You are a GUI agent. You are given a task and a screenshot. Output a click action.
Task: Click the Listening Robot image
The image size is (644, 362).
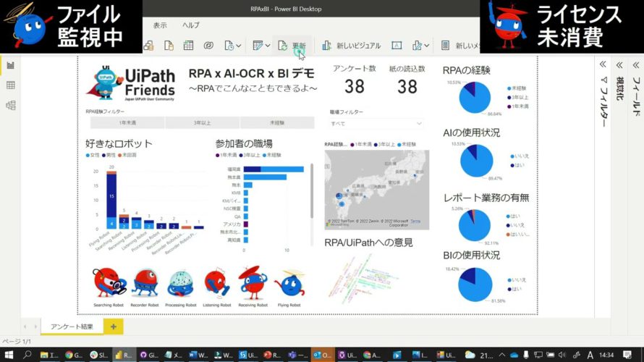(216, 283)
